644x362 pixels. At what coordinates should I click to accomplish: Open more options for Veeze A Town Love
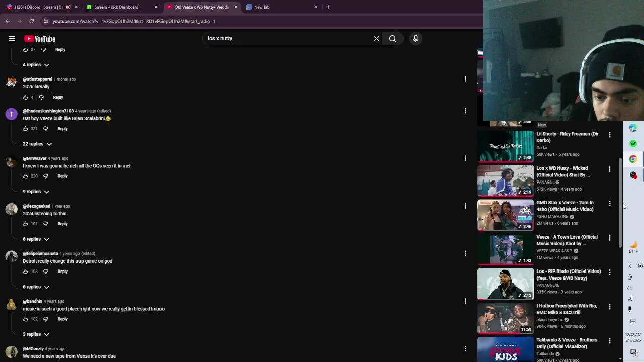coord(610,238)
